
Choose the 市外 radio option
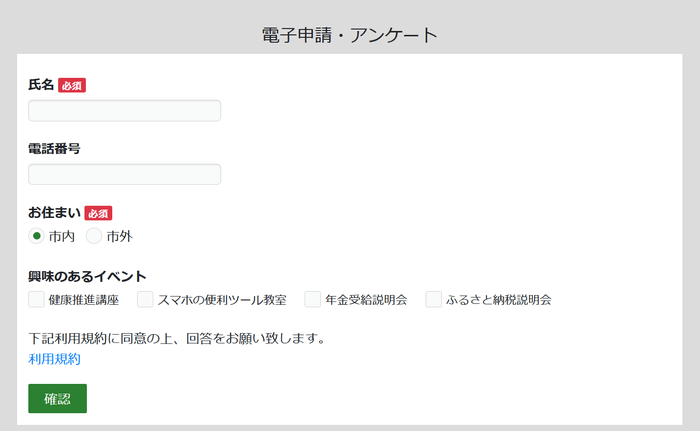[94, 236]
